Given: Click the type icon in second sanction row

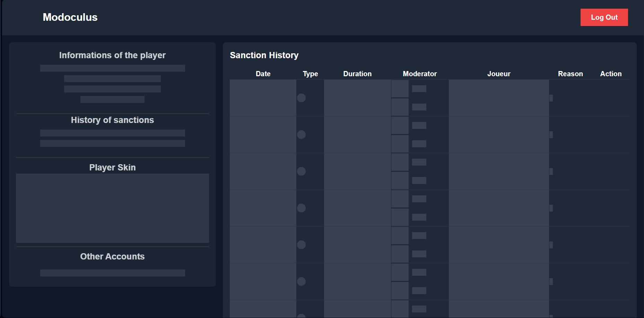Looking at the screenshot, I should [x=301, y=135].
